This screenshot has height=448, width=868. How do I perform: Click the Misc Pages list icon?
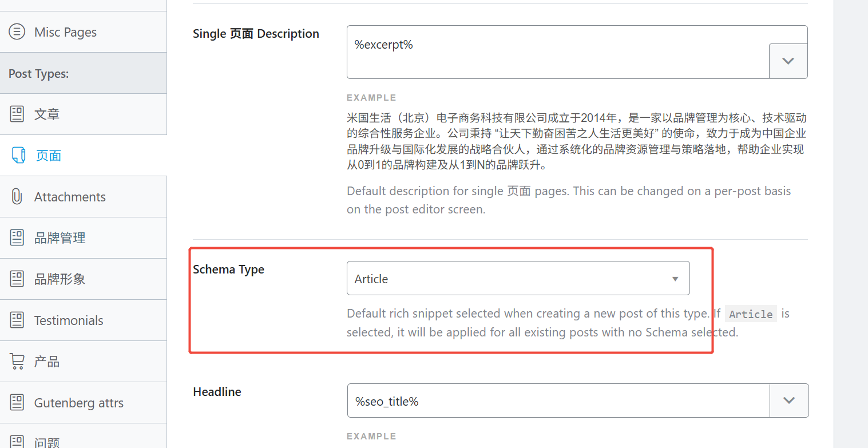pyautogui.click(x=17, y=32)
